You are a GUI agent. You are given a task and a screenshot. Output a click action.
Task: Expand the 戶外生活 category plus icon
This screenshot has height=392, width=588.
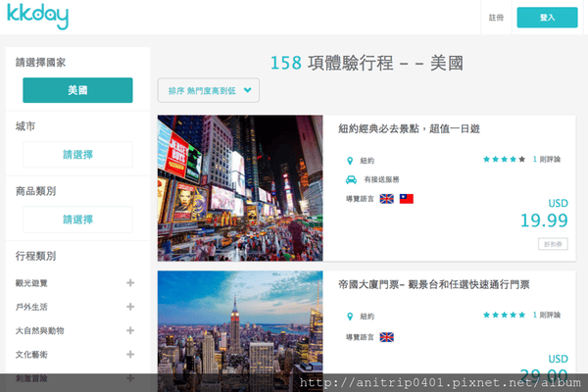point(130,307)
